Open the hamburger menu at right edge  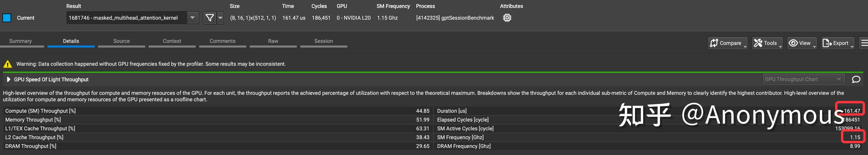[x=864, y=43]
